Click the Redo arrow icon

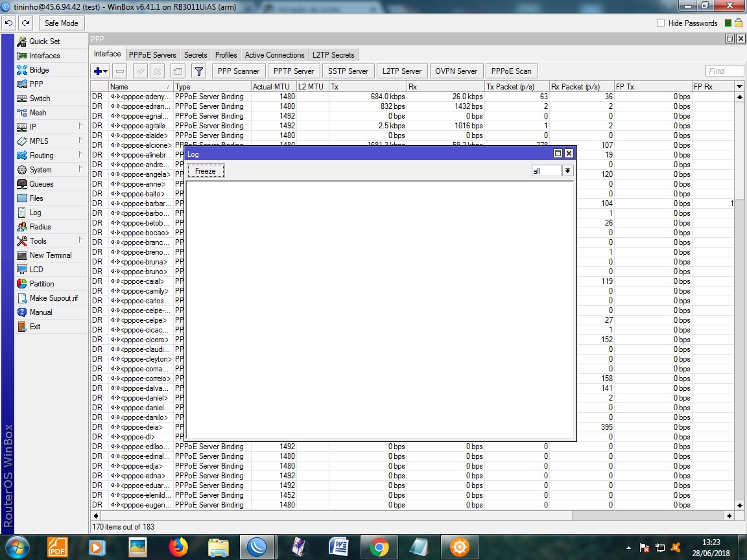[x=26, y=23]
